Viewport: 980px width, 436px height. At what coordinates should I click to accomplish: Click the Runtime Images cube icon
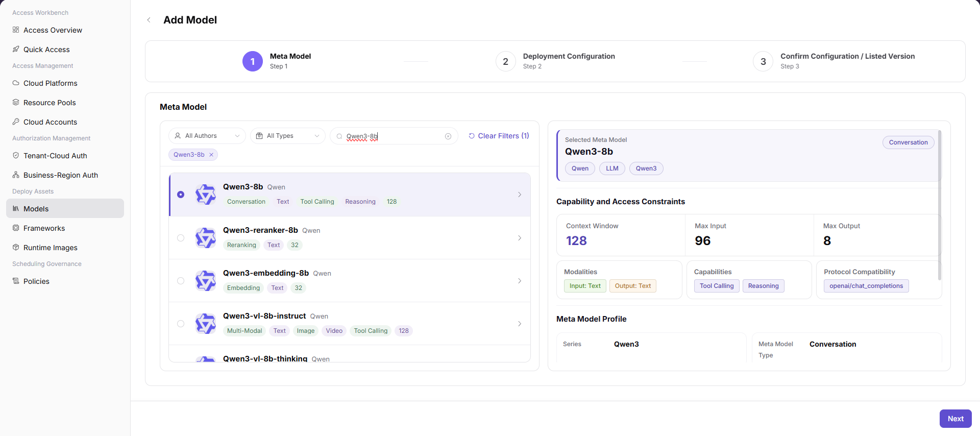(16, 247)
